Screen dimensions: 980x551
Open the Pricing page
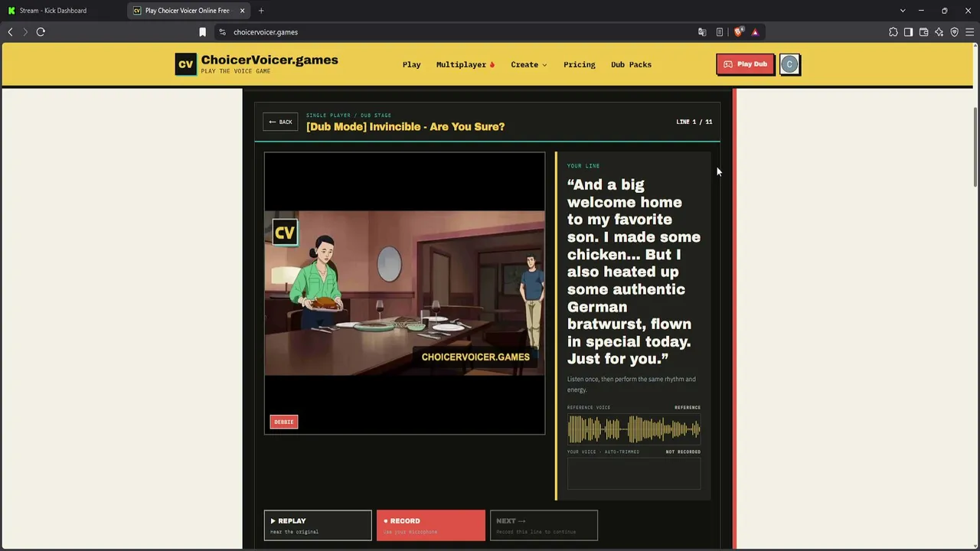tap(580, 64)
